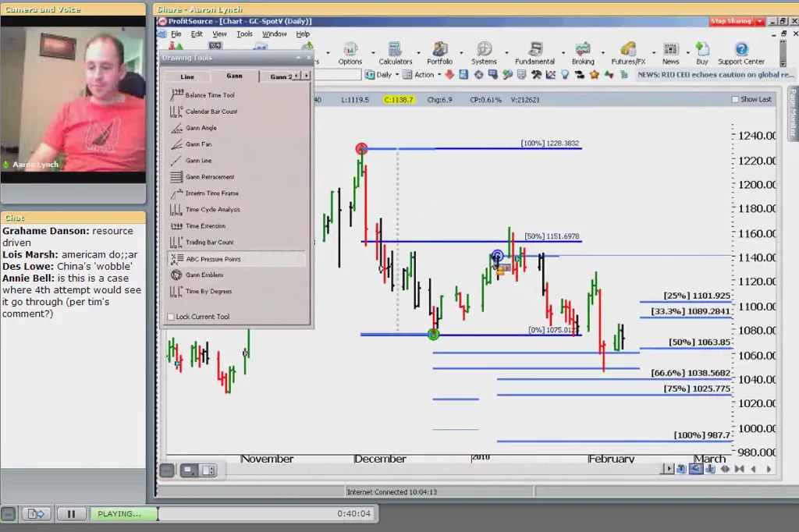
Task: Open the Edit menu
Action: coord(197,34)
